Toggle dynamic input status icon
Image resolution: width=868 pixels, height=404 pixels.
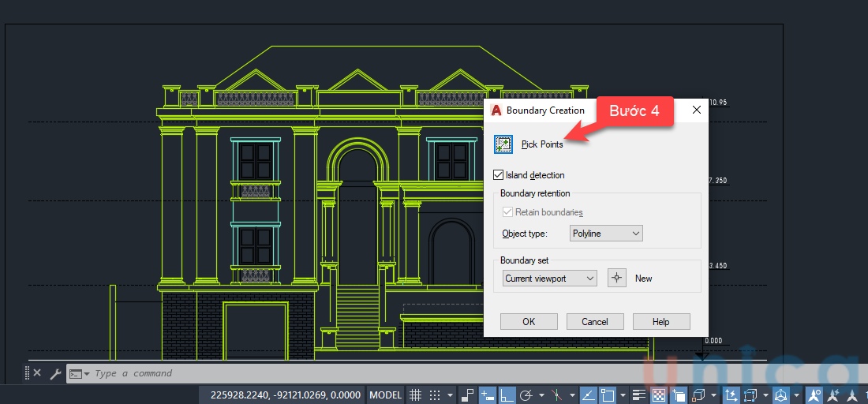[488, 395]
